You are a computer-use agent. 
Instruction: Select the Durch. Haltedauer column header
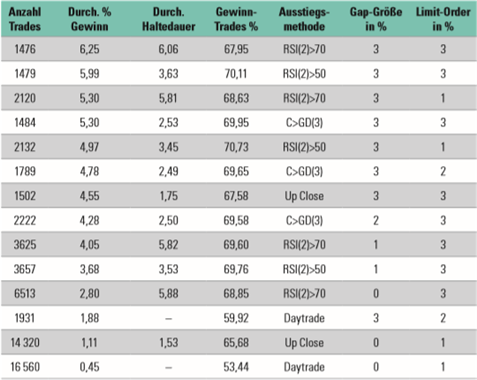[x=168, y=19]
